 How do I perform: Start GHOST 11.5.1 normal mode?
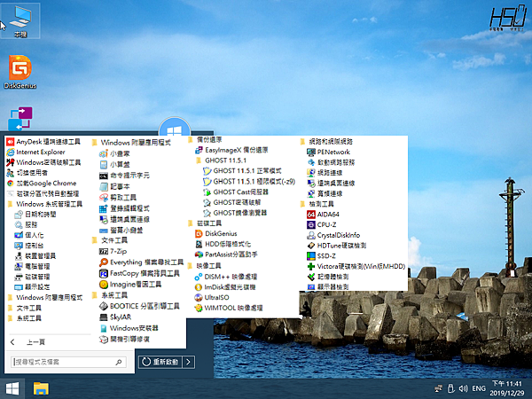[x=242, y=171]
